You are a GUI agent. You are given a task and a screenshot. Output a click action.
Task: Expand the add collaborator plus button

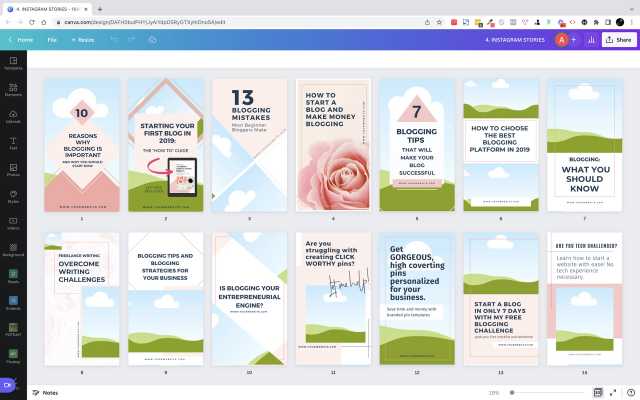pyautogui.click(x=575, y=40)
